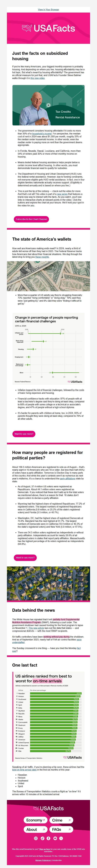Screen dimensions: 97x868
Task: Open YouTube from the footer social icons
Action: (x=55, y=839)
